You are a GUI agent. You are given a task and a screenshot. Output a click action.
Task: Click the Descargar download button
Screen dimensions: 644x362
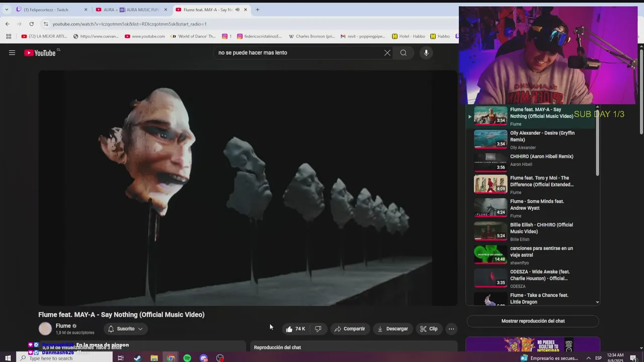tap(392, 329)
